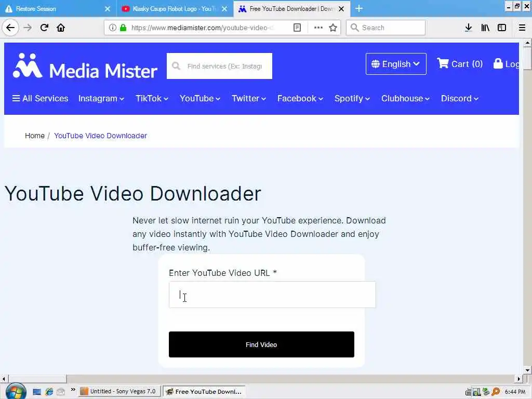This screenshot has width=532, height=399.
Task: Click the Login padlock link
Action: tap(506, 64)
